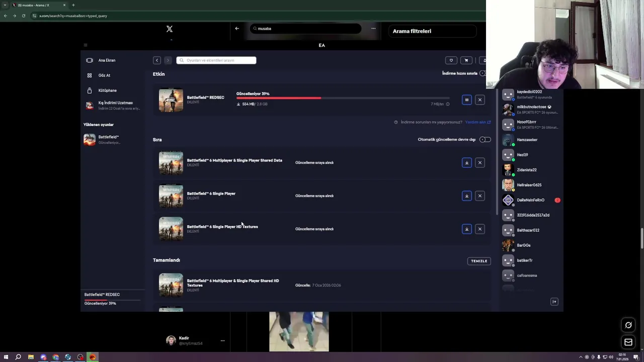Screen dimensions: 644x362
Task: Open Ana Ekran in EA sidebar
Action: pyautogui.click(x=107, y=60)
